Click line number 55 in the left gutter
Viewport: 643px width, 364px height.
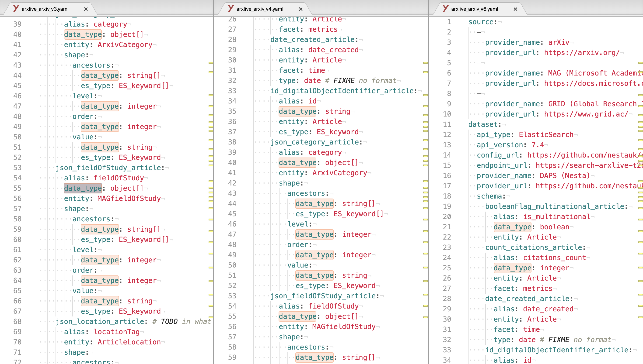coord(17,188)
